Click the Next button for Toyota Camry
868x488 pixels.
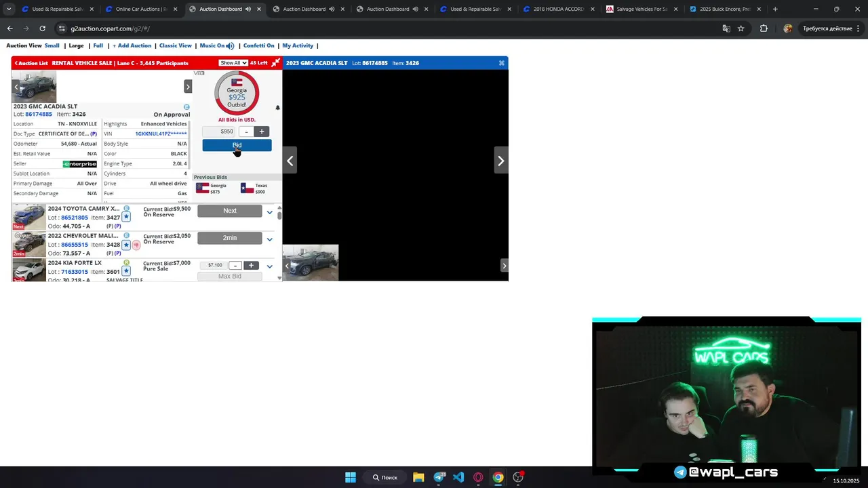(230, 211)
